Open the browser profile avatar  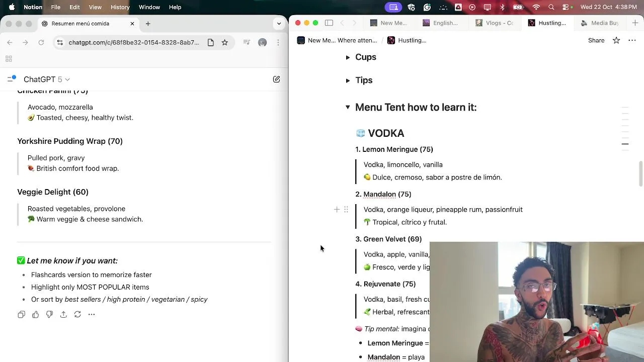[262, 43]
